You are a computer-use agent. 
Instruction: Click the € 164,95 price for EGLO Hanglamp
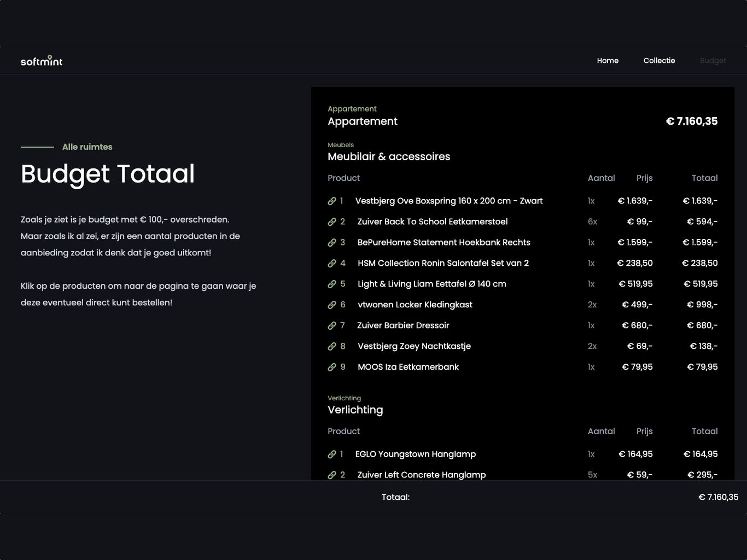(x=635, y=454)
